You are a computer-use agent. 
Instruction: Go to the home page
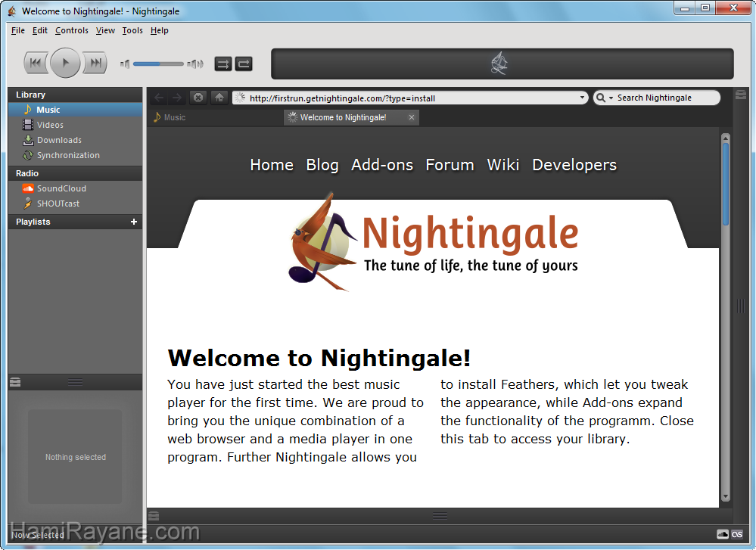coord(219,98)
